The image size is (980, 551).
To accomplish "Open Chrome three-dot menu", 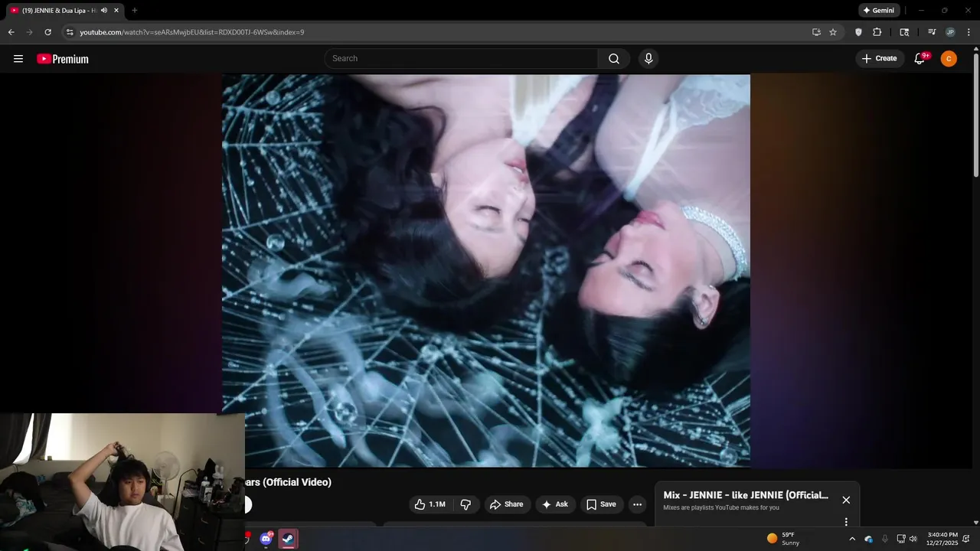I will [x=969, y=32].
